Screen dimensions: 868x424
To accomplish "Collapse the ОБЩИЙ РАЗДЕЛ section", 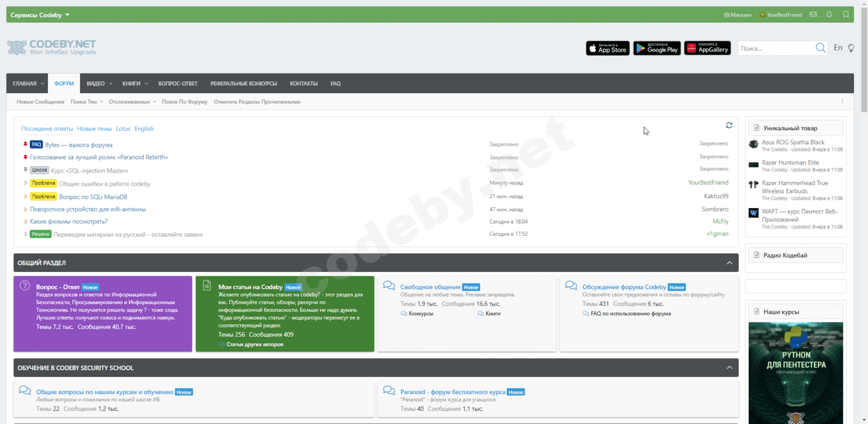I will point(730,263).
